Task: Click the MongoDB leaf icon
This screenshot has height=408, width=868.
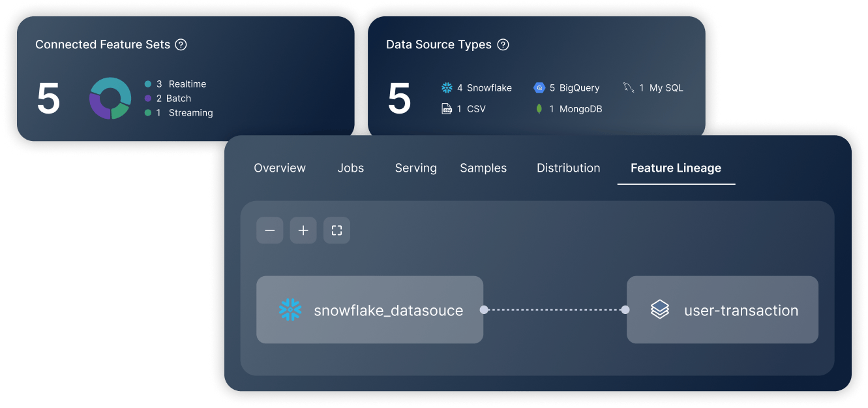Action: tap(539, 109)
